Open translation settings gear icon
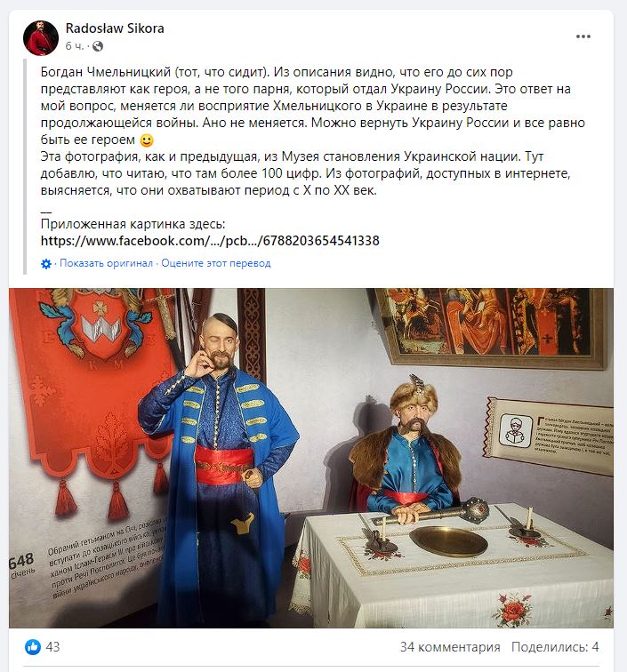The image size is (627, 672). tap(46, 264)
